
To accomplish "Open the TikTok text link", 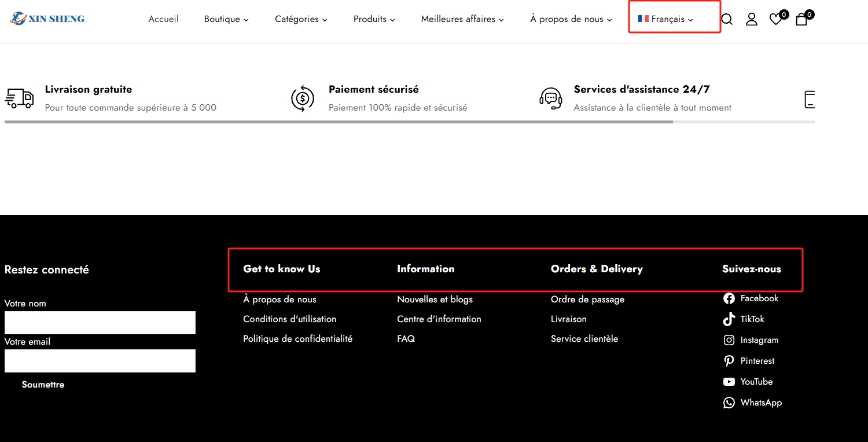I will point(752,319).
